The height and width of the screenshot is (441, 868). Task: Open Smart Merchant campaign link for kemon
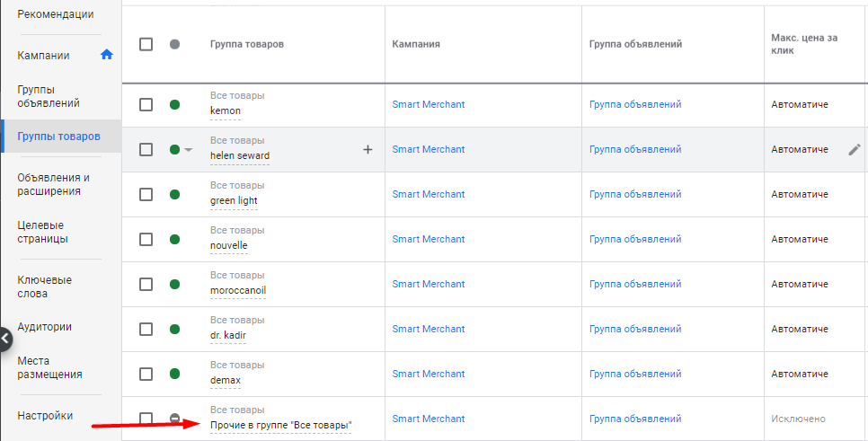pyautogui.click(x=428, y=104)
